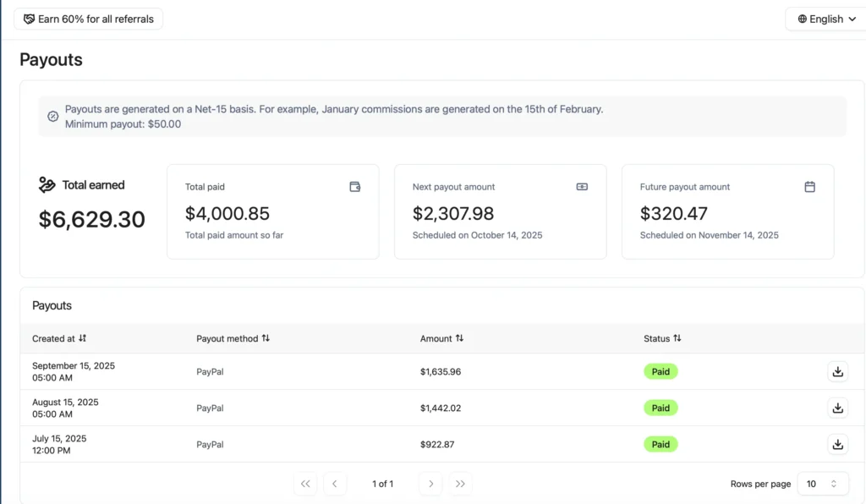The height and width of the screenshot is (504, 866).
Task: Go to the previous payouts page
Action: [x=334, y=484]
